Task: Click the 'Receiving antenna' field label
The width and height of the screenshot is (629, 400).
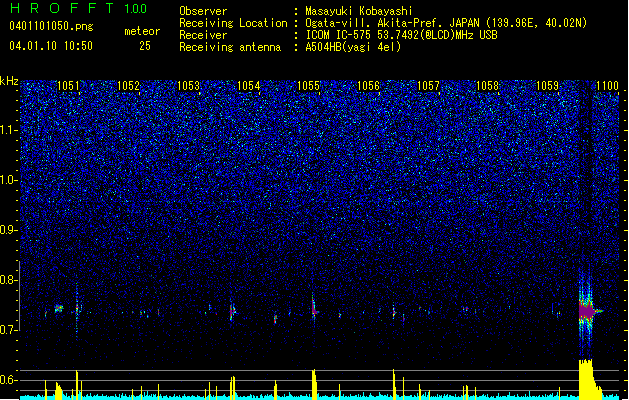Action: [x=230, y=47]
